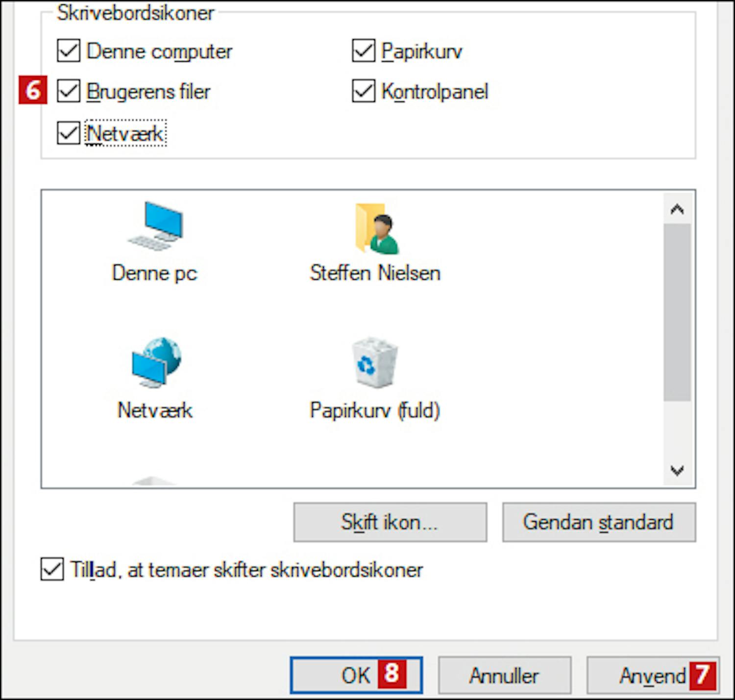
Task: Confirm with the OK button
Action: click(x=356, y=676)
